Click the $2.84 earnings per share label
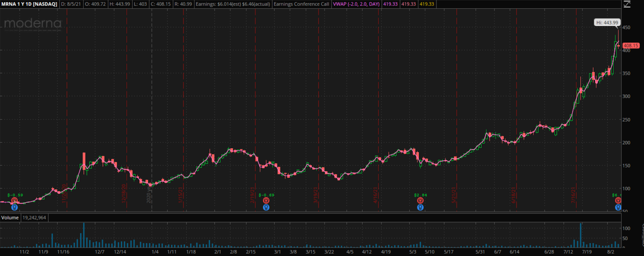This screenshot has height=256, width=644. tap(421, 195)
